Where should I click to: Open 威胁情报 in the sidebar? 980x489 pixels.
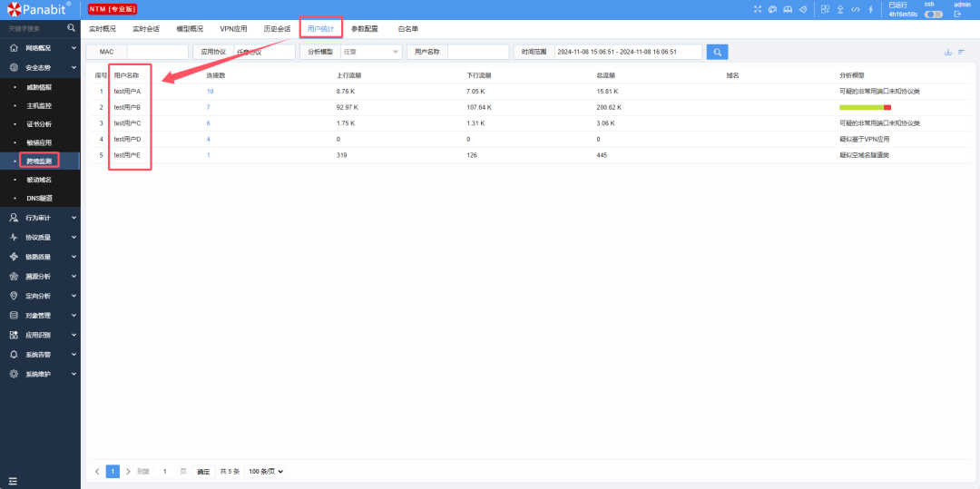click(39, 87)
